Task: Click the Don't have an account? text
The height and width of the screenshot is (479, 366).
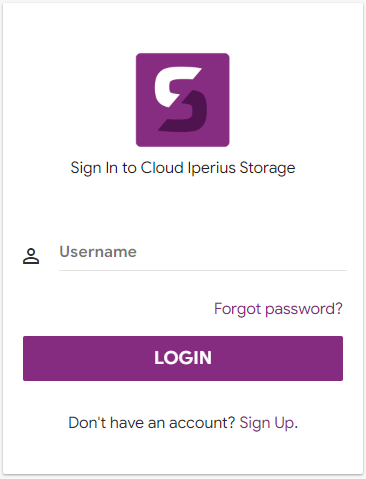Action: tap(152, 423)
